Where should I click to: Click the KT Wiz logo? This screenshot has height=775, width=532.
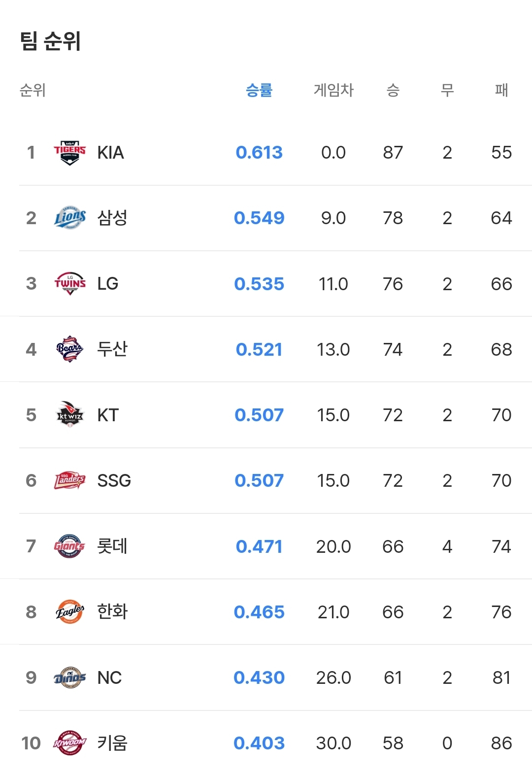(x=69, y=415)
